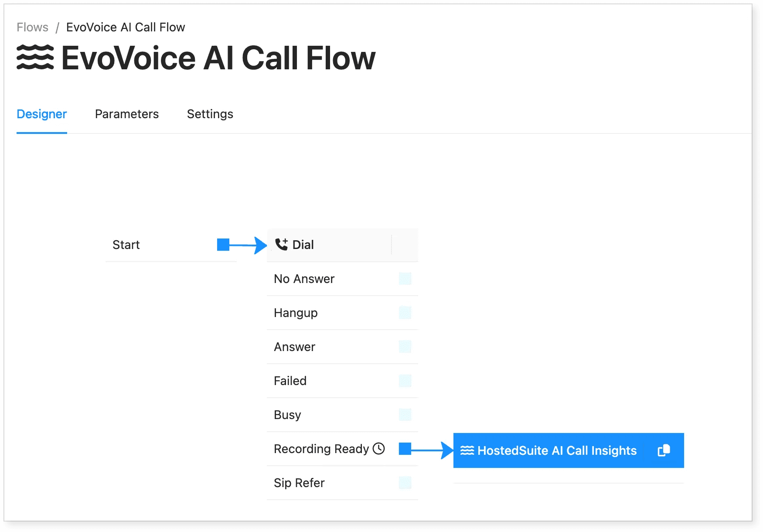Click the Hangup output connector
The image size is (763, 532).
(405, 313)
